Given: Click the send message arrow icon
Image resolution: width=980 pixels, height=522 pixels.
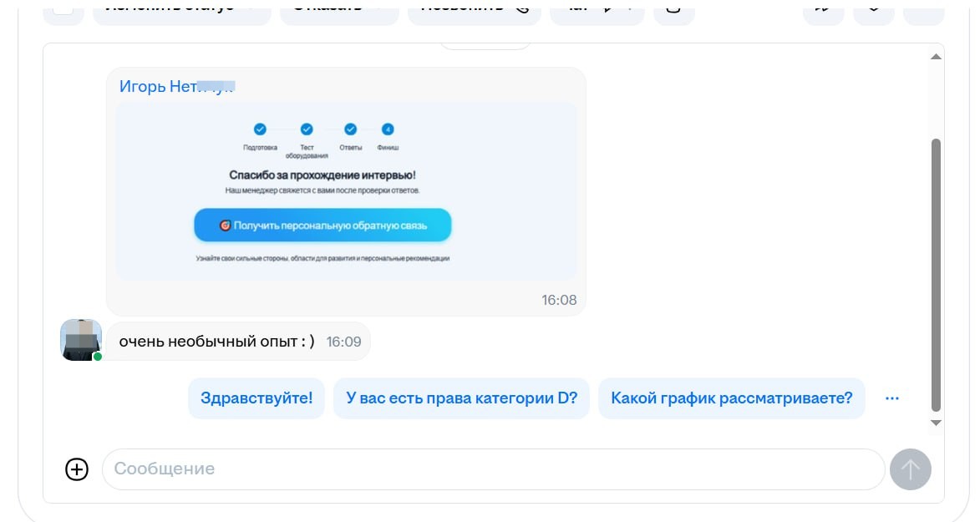Looking at the screenshot, I should click(x=911, y=469).
